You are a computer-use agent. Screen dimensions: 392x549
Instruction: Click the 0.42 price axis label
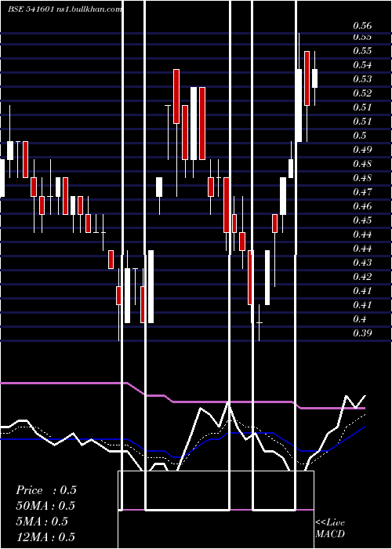click(362, 277)
